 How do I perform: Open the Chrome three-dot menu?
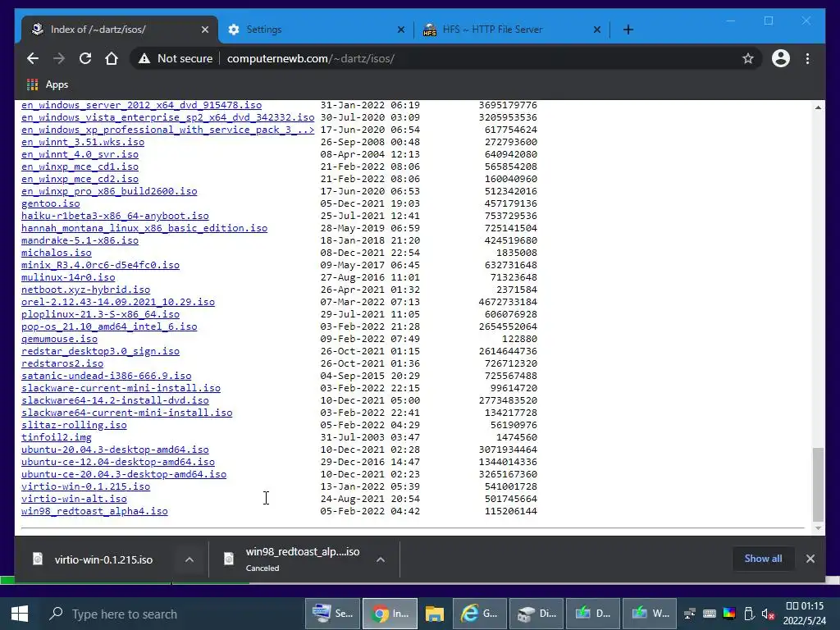pyautogui.click(x=807, y=58)
